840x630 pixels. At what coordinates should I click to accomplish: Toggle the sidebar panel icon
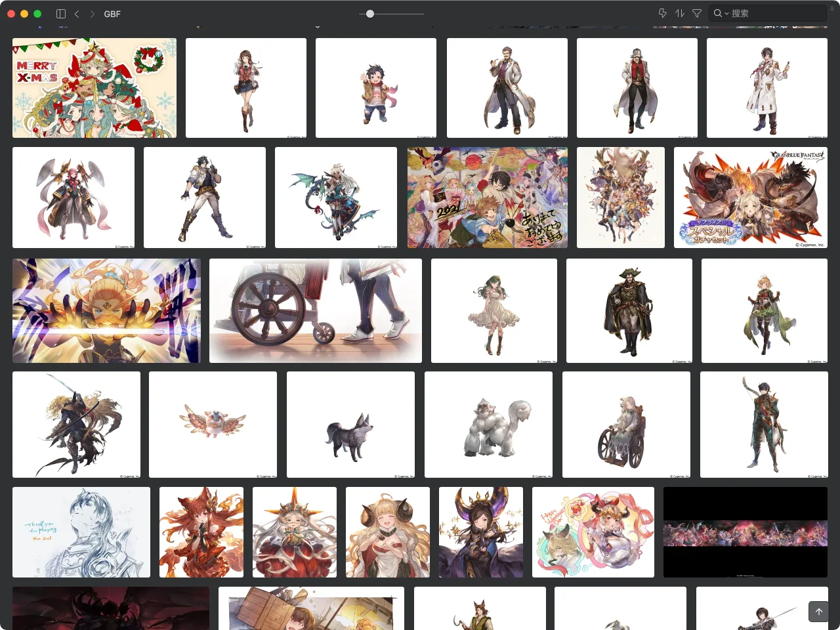coord(61,13)
